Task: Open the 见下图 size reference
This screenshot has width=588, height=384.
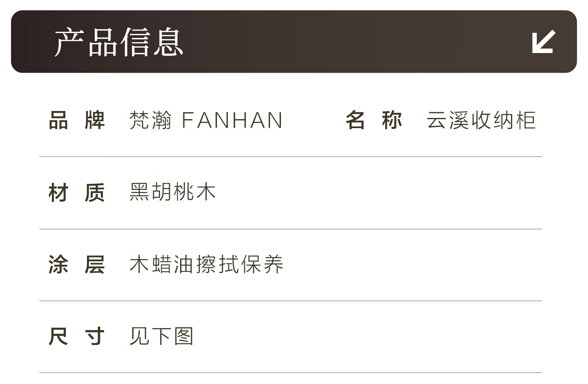Action: [x=161, y=337]
